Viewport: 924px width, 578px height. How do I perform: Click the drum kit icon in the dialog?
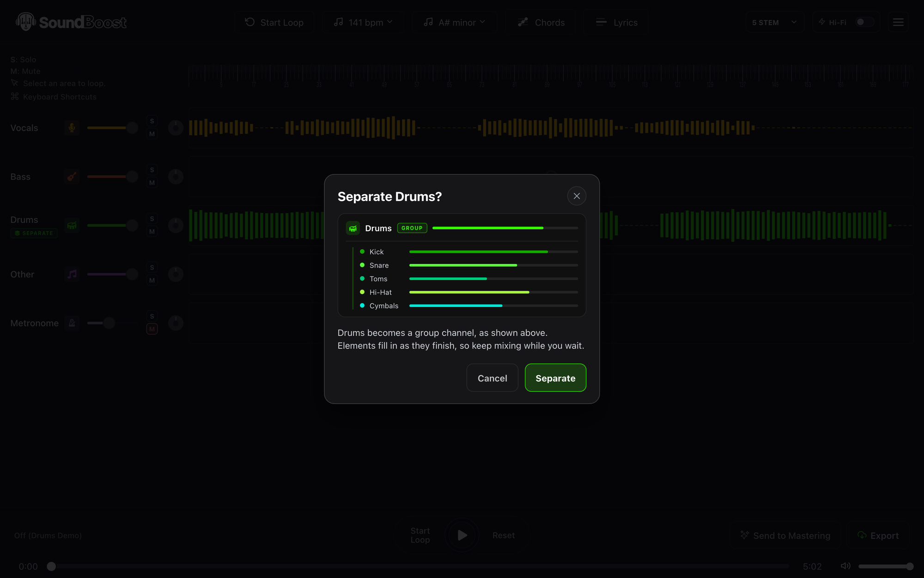point(353,228)
